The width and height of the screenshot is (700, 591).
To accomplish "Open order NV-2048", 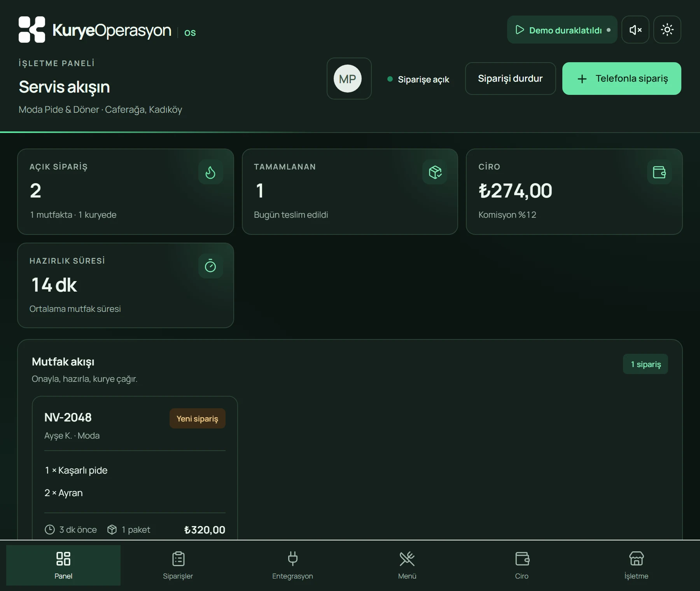I will [x=68, y=418].
